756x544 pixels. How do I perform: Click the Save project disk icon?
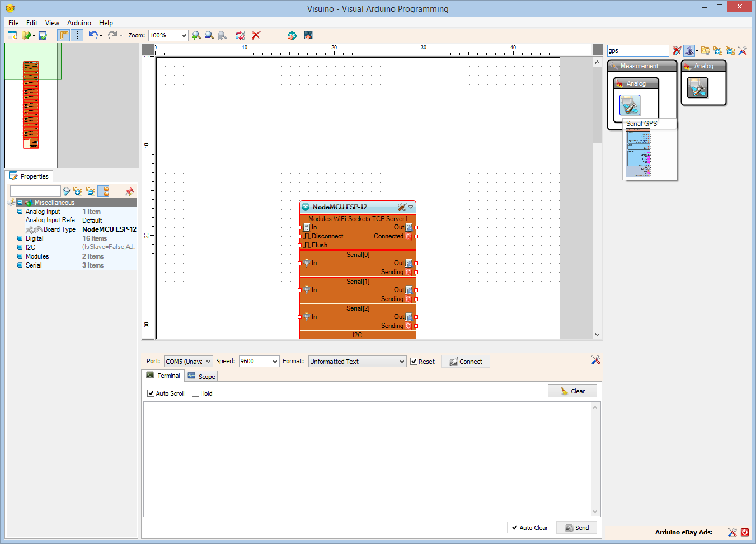(x=43, y=35)
